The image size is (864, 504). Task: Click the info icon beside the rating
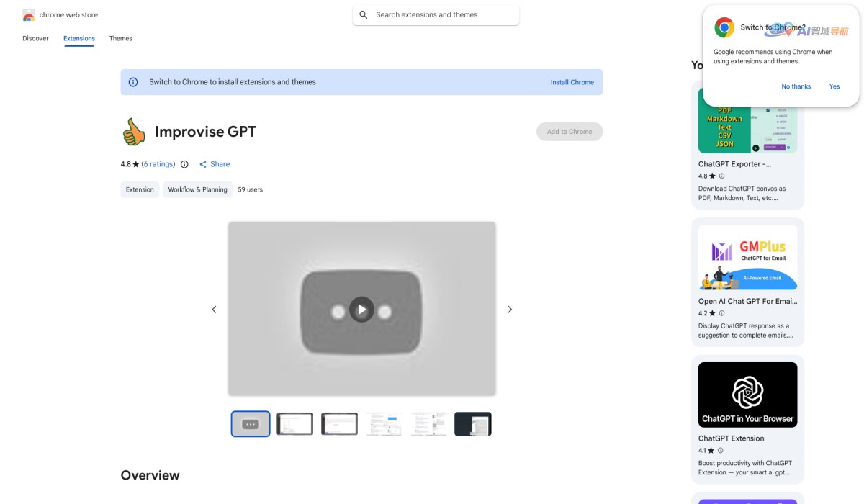(185, 164)
